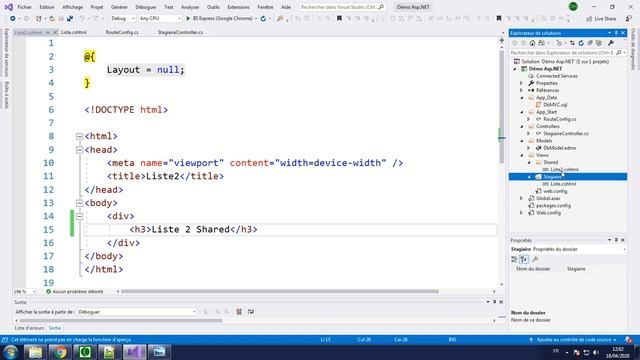Click the first bookmark icon in the toolbar
The image size is (640, 360).
[x=339, y=18]
